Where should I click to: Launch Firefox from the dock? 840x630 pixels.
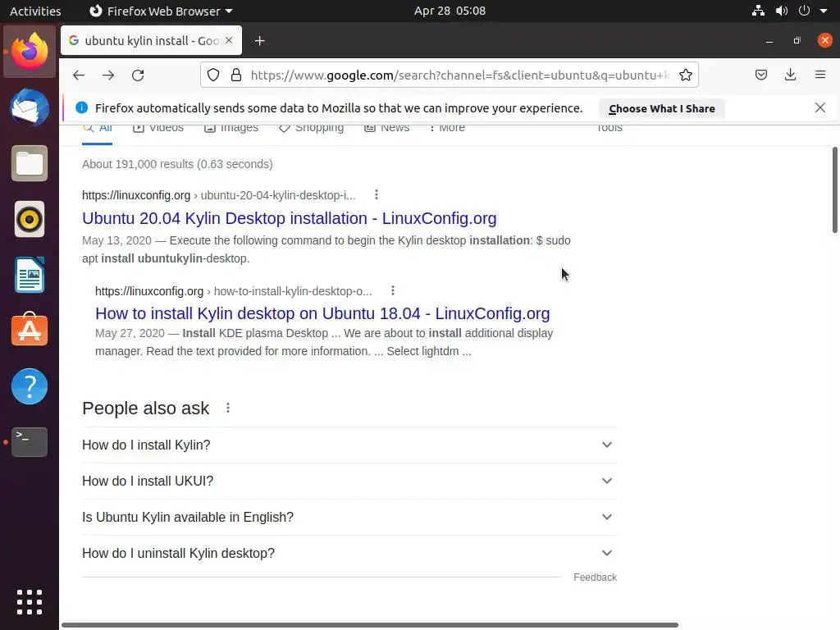(x=30, y=52)
